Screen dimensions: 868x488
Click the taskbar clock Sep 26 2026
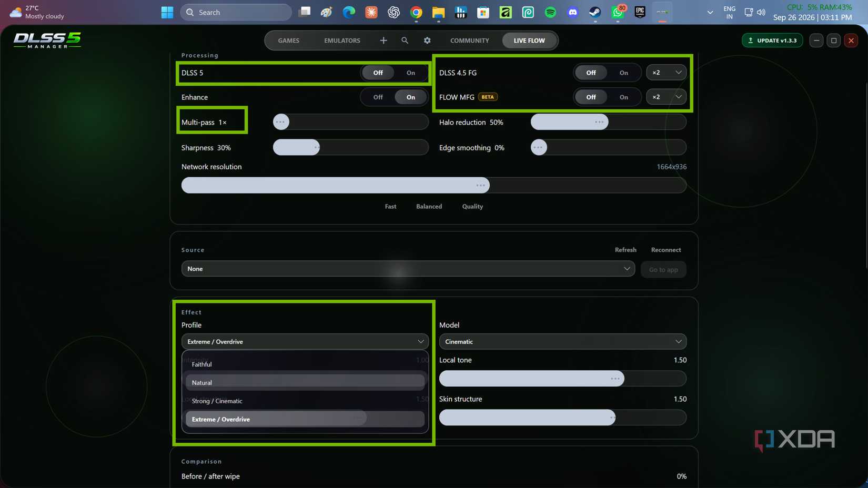click(x=812, y=17)
